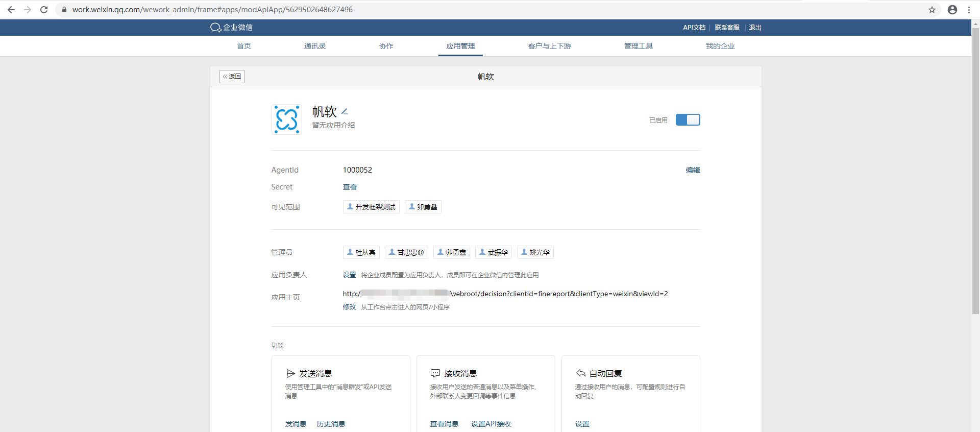This screenshot has height=432, width=980.
Task: Click the browser back arrow
Action: click(11, 10)
